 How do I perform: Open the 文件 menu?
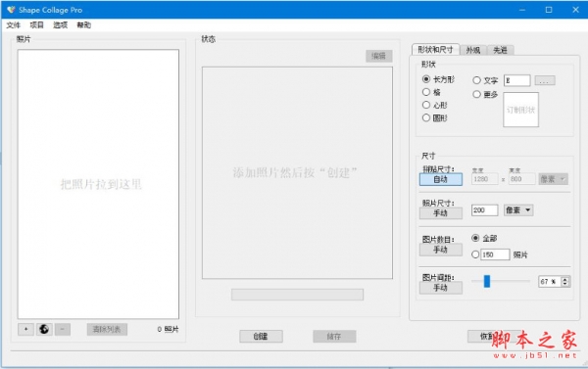coord(13,25)
